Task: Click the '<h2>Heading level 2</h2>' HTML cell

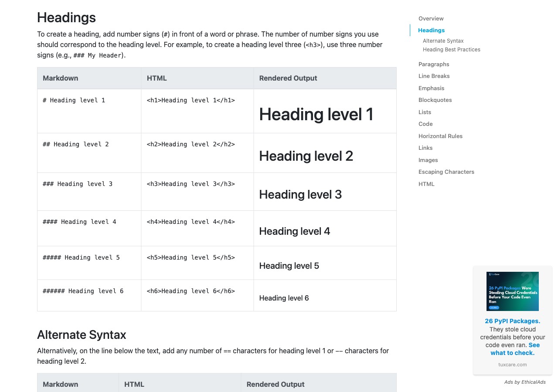Action: pos(197,153)
